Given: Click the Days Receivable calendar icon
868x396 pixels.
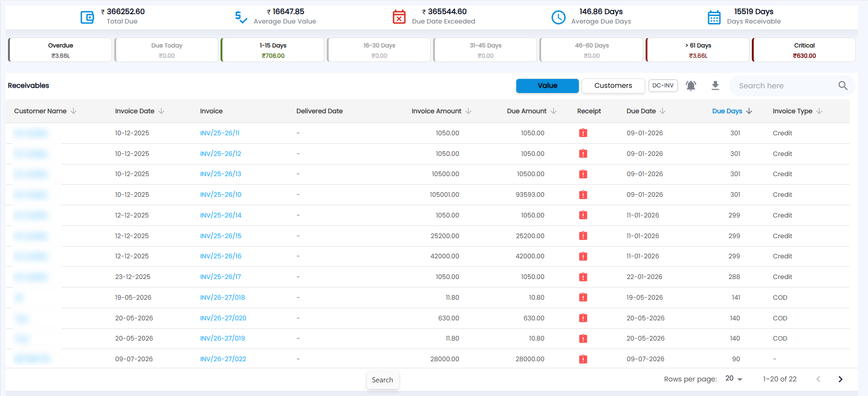Looking at the screenshot, I should click(x=714, y=17).
